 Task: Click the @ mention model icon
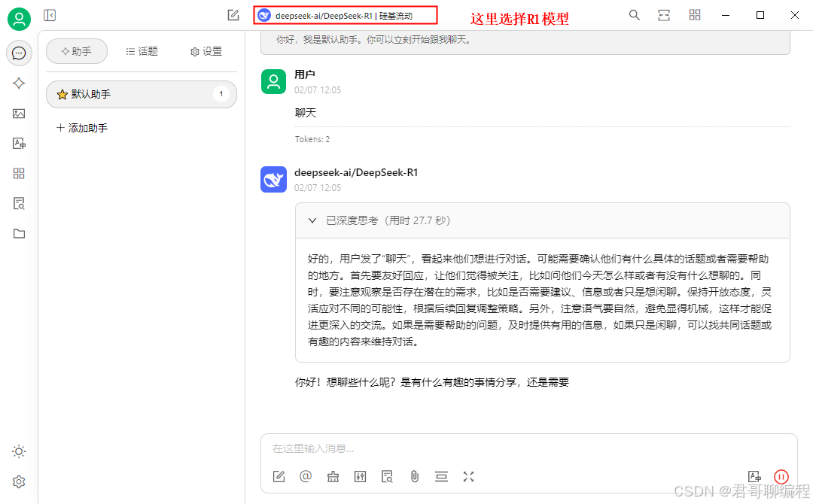tap(306, 477)
